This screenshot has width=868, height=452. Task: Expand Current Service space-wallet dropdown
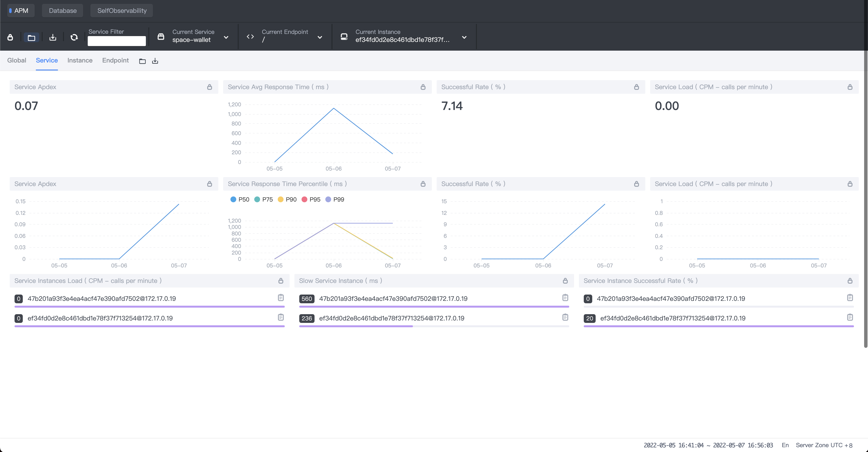click(226, 37)
